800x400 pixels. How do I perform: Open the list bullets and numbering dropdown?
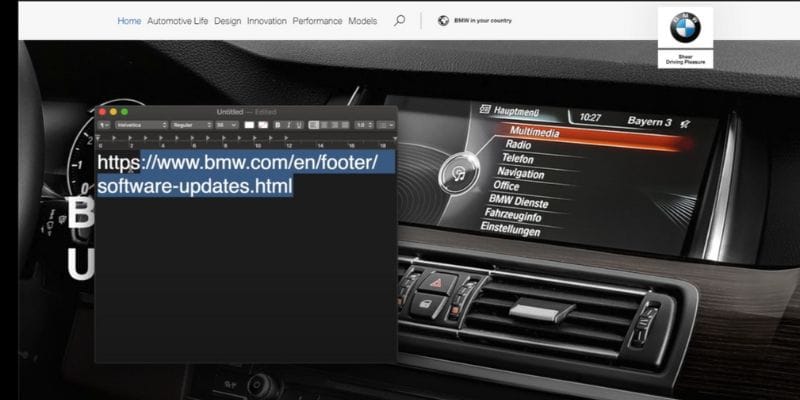386,125
